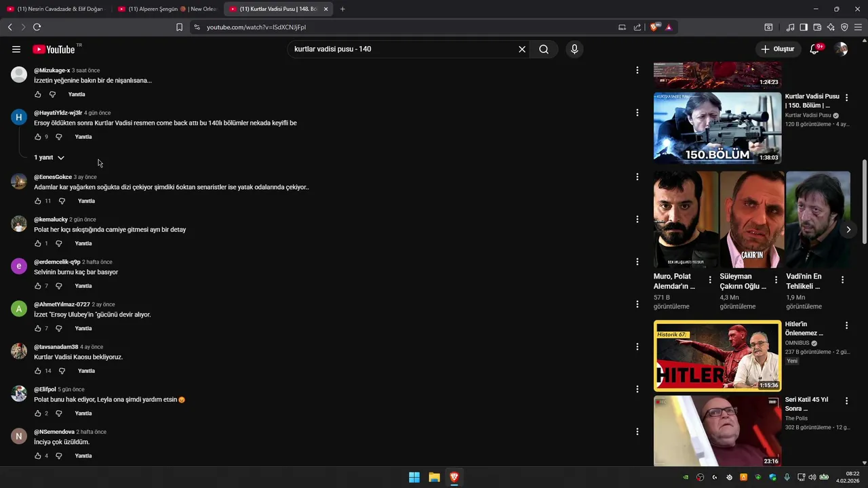Dislike the comment by @HayatiYldz-wj3lr
868x488 pixels.
59,137
